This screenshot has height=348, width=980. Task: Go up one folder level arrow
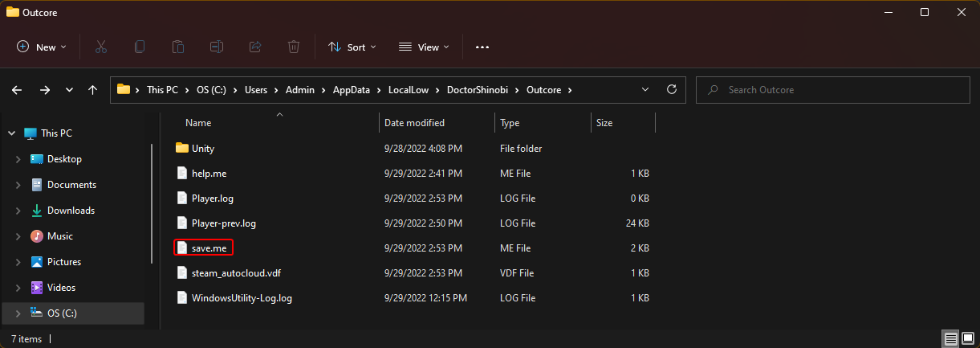pyautogui.click(x=93, y=90)
